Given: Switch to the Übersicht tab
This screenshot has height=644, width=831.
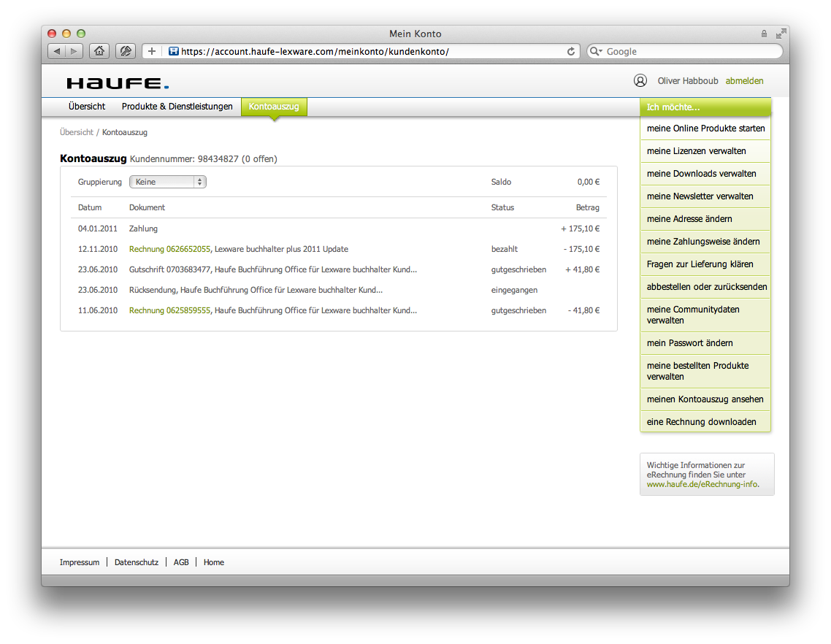Looking at the screenshot, I should (87, 107).
